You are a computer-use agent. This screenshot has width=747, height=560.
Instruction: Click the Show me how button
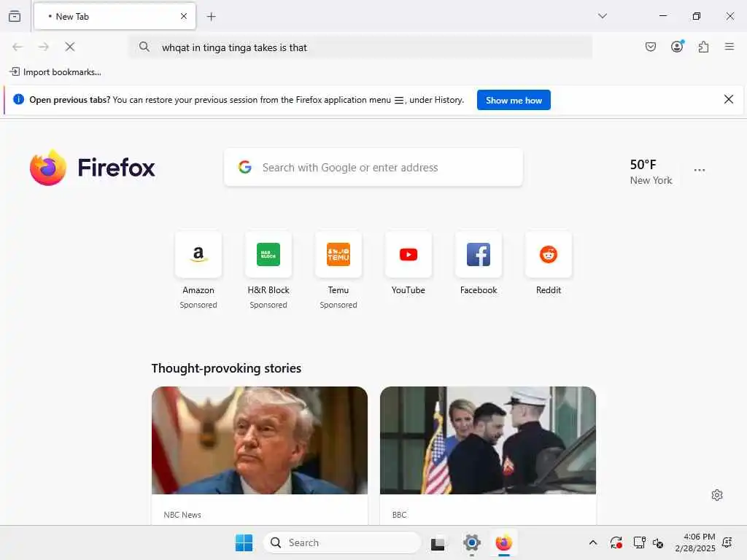click(514, 100)
